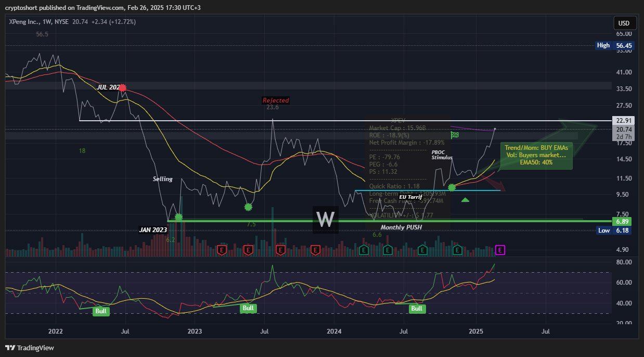This screenshot has height=357, width=644.
Task: Click the Low 6.18 price label
Action: (x=614, y=230)
